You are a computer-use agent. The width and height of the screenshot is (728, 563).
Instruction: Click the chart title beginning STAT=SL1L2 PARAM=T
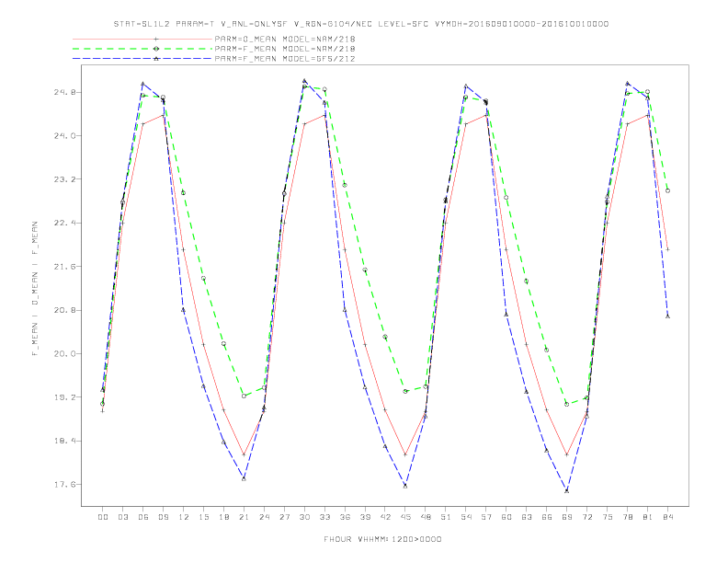pyautogui.click(x=361, y=24)
